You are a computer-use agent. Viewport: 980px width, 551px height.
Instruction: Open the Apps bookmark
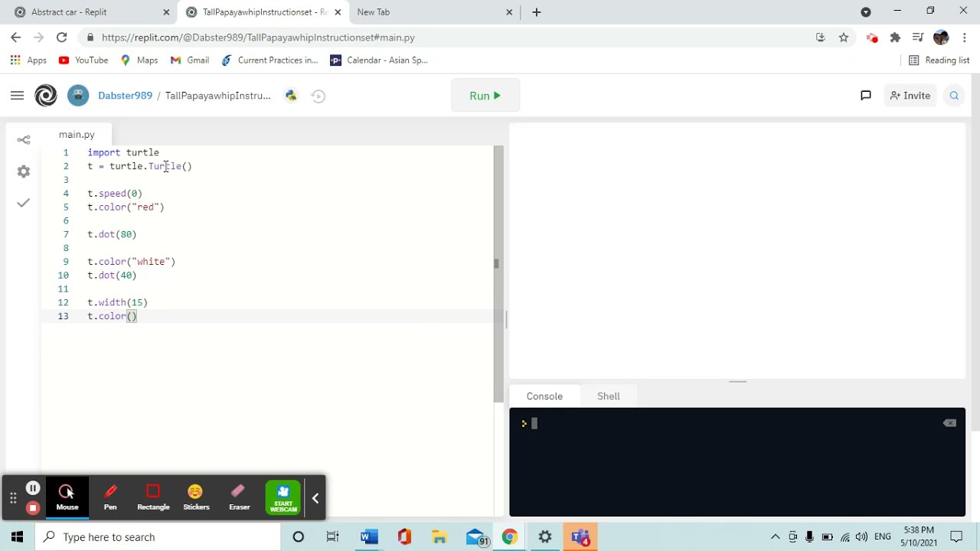(x=28, y=60)
